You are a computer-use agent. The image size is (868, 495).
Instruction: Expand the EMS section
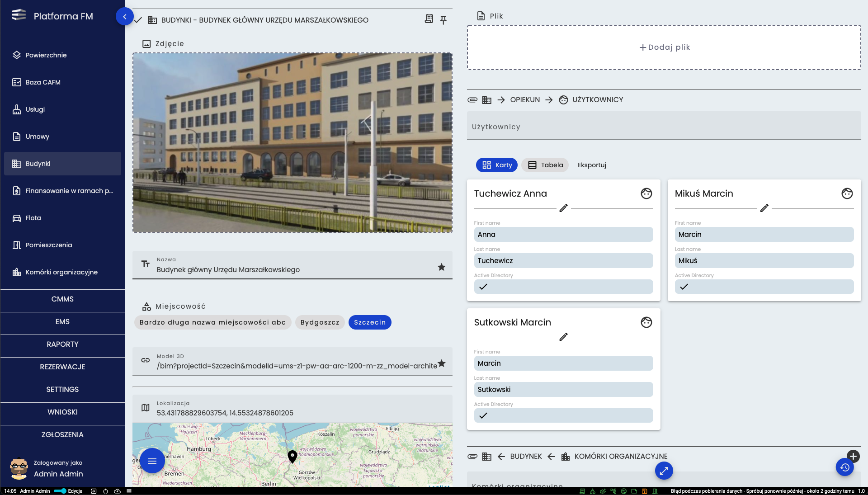click(x=62, y=322)
